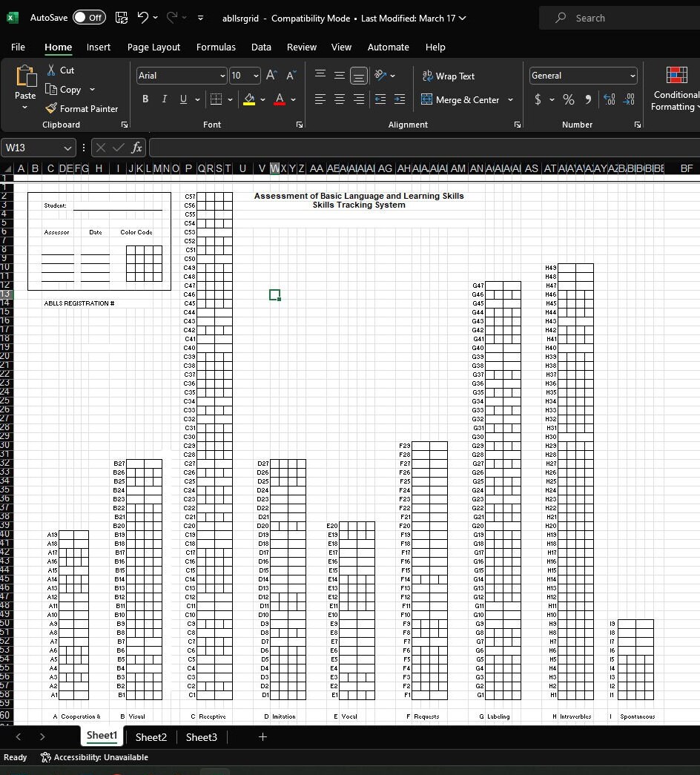Middle-align cell contents
Screen dimensions: 700x775
[x=340, y=75]
